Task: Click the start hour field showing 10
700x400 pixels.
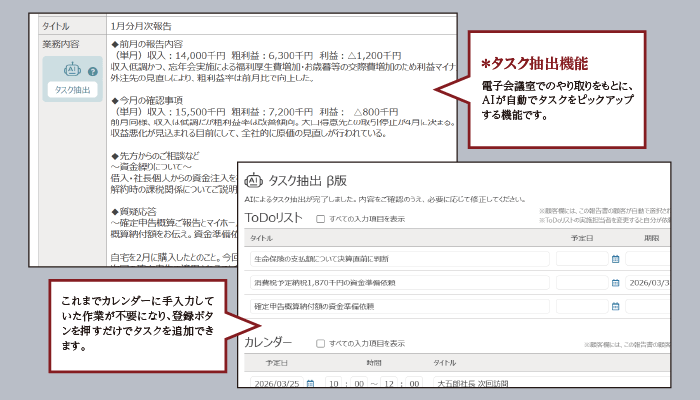Action: tap(333, 383)
